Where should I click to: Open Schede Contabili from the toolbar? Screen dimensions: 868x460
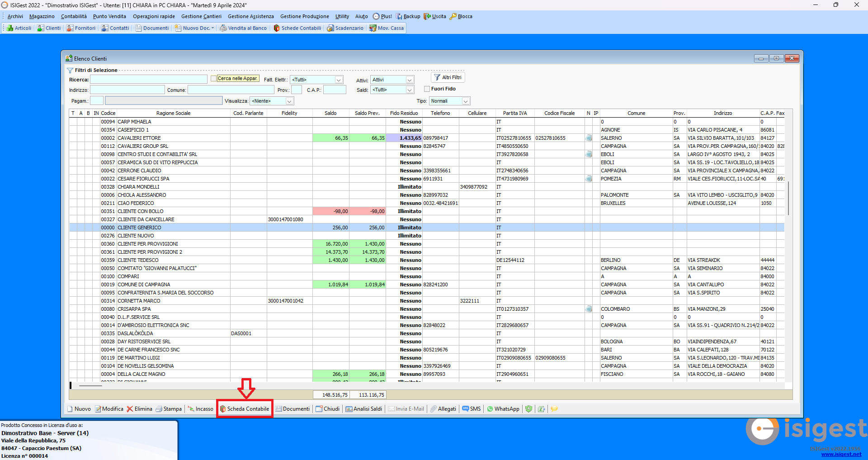pyautogui.click(x=297, y=28)
